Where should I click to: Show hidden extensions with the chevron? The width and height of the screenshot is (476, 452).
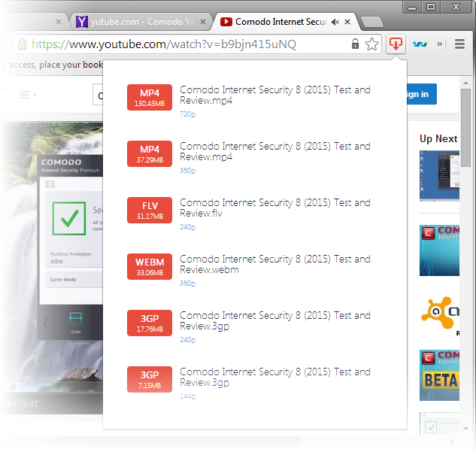[x=440, y=44]
